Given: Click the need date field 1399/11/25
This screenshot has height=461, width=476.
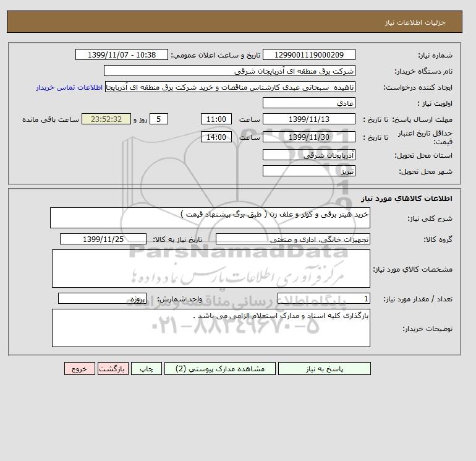Looking at the screenshot, I should click(x=103, y=239).
